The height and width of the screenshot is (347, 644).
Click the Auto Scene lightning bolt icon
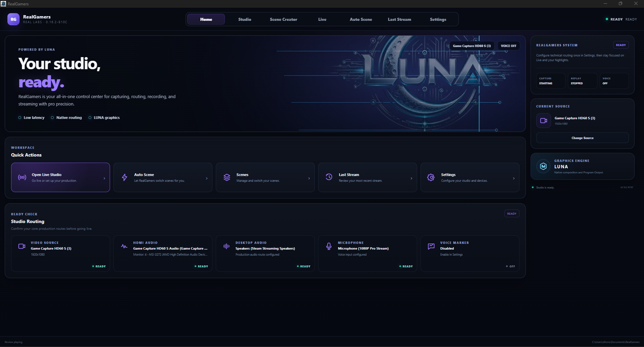[x=125, y=177]
